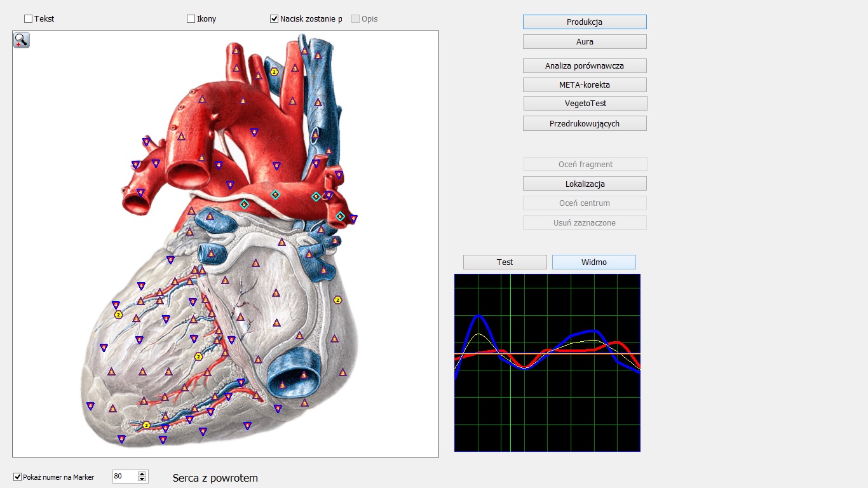Select yellow 2 marker near the top vessels
This screenshot has height=488, width=868.
(275, 72)
